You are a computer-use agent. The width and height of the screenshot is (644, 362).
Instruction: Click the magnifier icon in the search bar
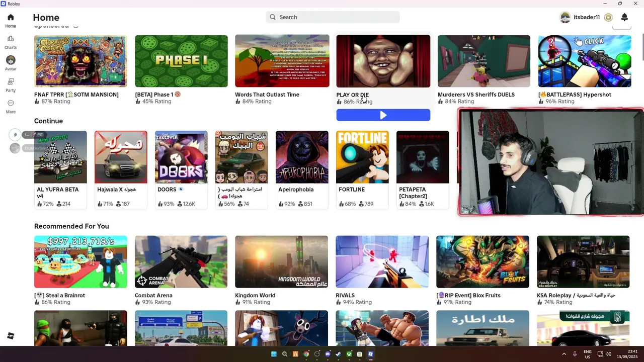tap(273, 17)
